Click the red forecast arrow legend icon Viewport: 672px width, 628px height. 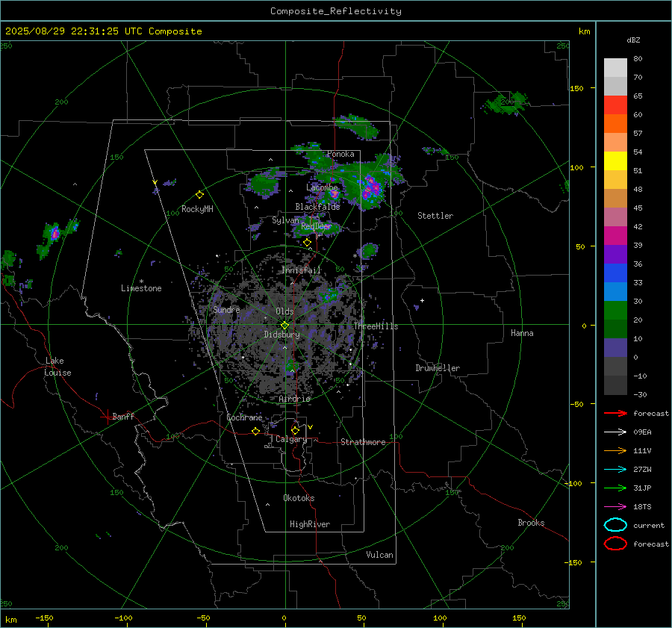[615, 413]
